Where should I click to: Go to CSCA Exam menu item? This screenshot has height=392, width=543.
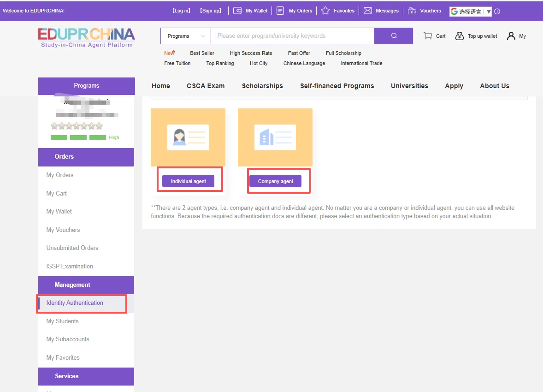click(x=206, y=86)
